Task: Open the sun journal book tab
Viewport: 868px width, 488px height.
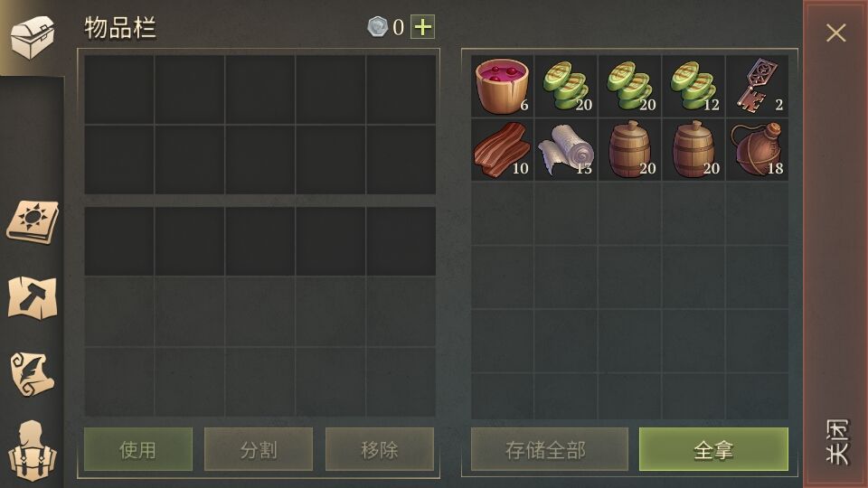Action: click(33, 222)
